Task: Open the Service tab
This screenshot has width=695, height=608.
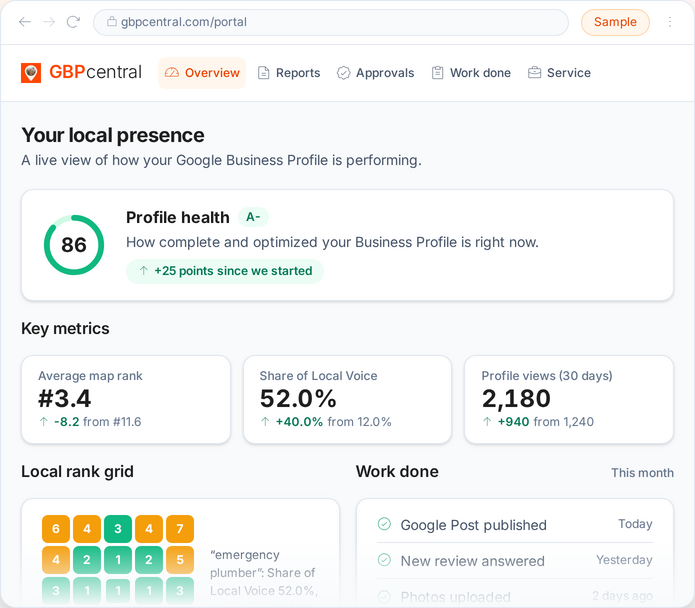Action: 559,73
